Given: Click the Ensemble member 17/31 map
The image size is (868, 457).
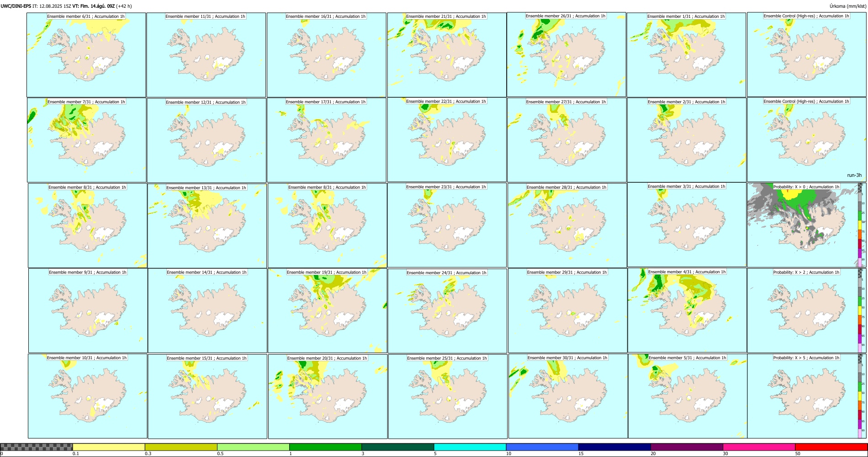Looking at the screenshot, I should [x=327, y=140].
